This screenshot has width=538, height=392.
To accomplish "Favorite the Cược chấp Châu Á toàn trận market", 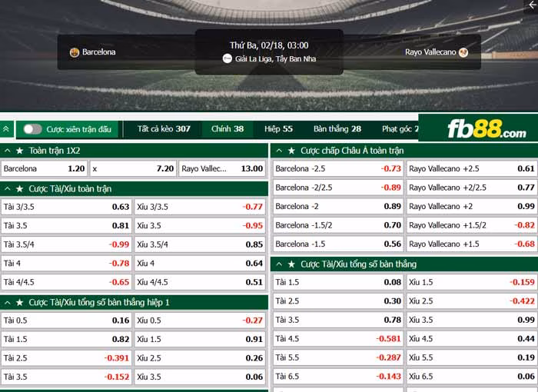I will (291, 151).
